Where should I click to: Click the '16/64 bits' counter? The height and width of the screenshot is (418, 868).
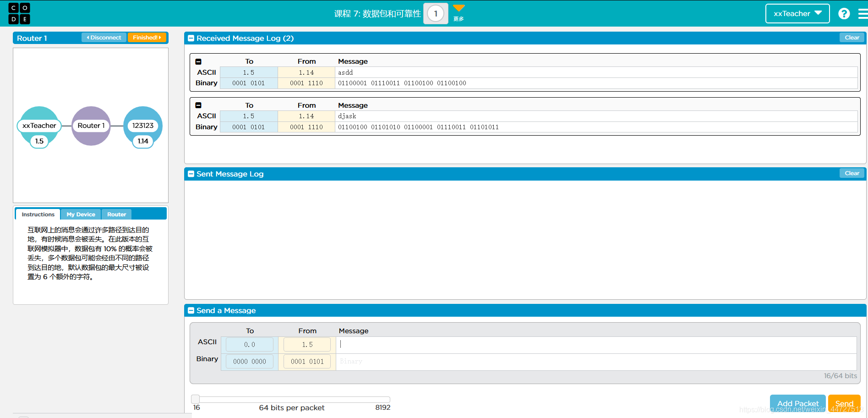(x=840, y=376)
